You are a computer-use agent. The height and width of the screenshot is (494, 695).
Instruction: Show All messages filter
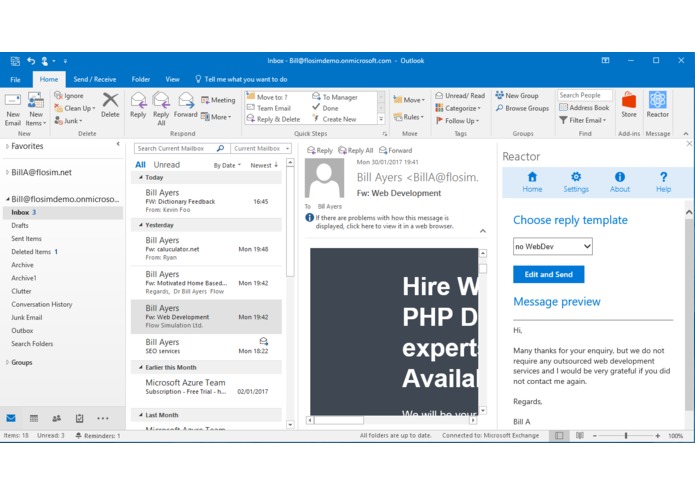tap(140, 165)
